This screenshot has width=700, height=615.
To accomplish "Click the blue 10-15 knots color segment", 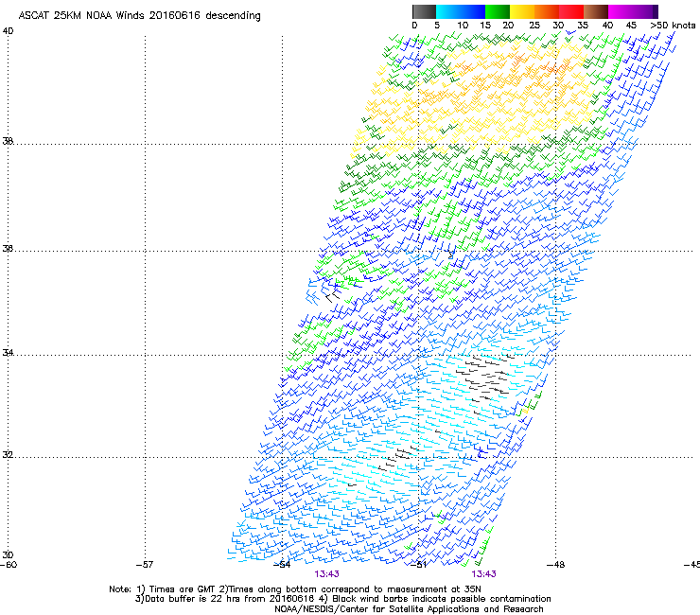I will pos(473,11).
